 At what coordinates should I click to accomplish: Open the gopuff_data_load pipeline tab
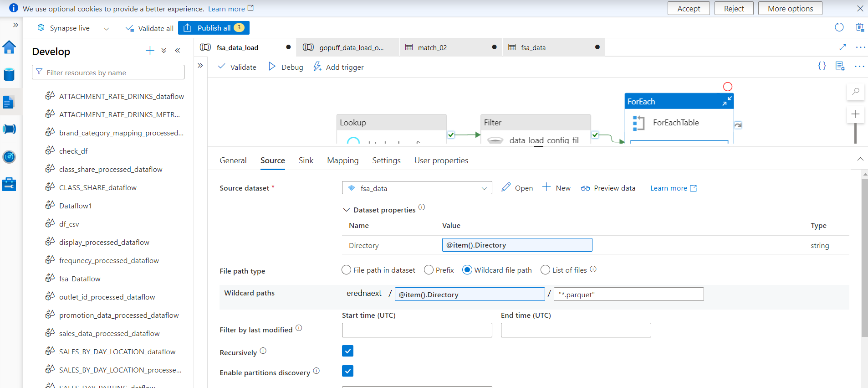click(348, 47)
